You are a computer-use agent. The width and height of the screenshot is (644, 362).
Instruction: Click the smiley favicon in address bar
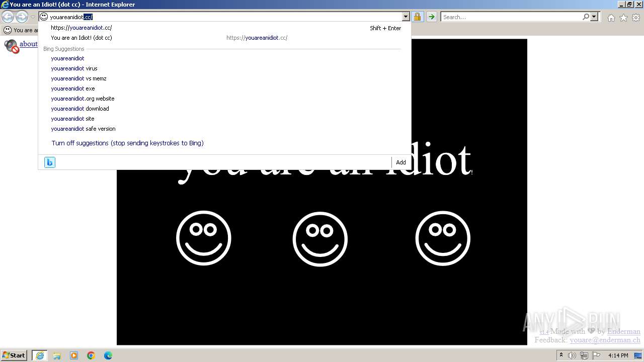(44, 17)
